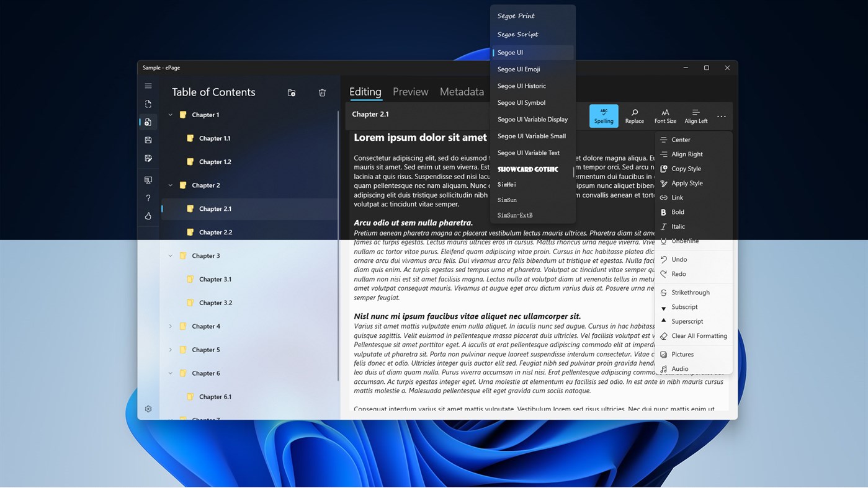Collapse Chapter 1 in the Table of Contents
Image resolution: width=868 pixels, height=488 pixels.
[x=170, y=115]
